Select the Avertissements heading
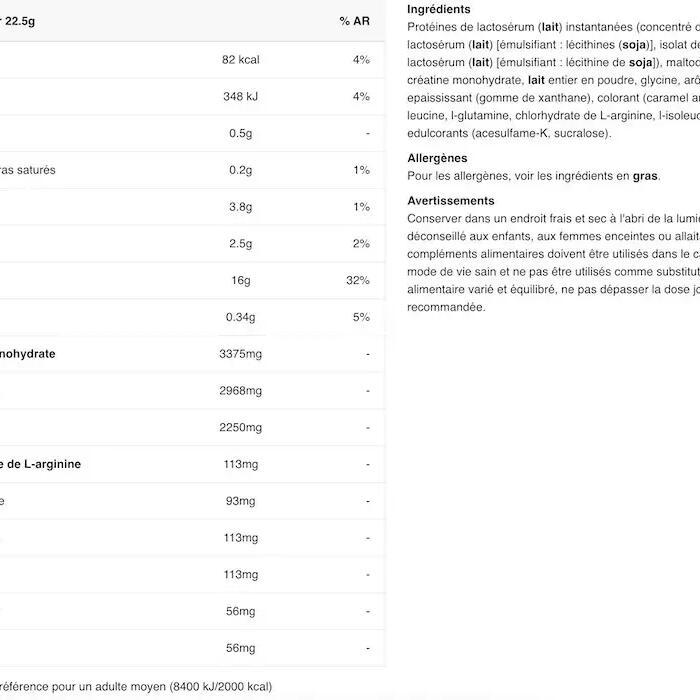 (451, 201)
